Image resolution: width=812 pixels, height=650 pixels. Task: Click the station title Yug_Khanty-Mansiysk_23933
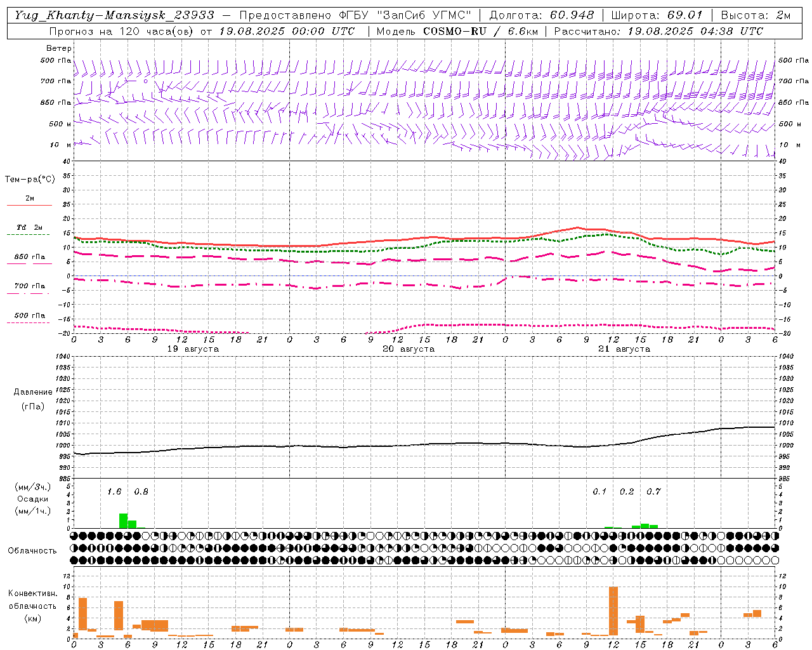pos(114,15)
